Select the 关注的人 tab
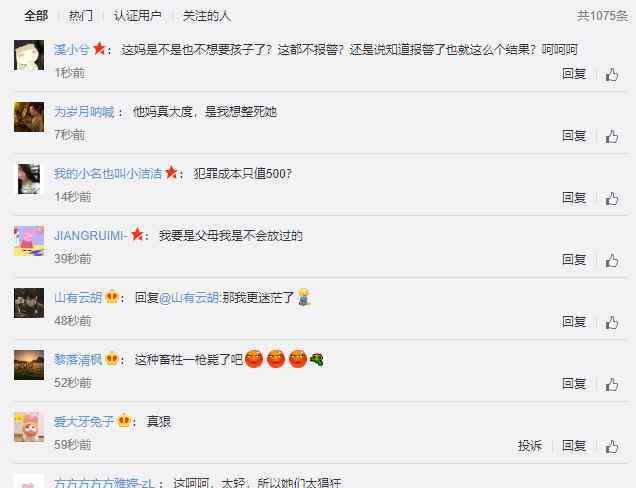 [207, 16]
